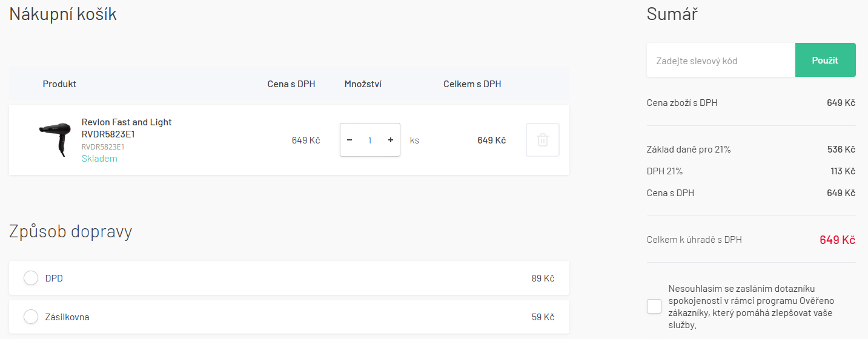Tick the satisfaction survey opt-out checkbox
Screen dimensions: 868x339
pyautogui.click(x=654, y=306)
